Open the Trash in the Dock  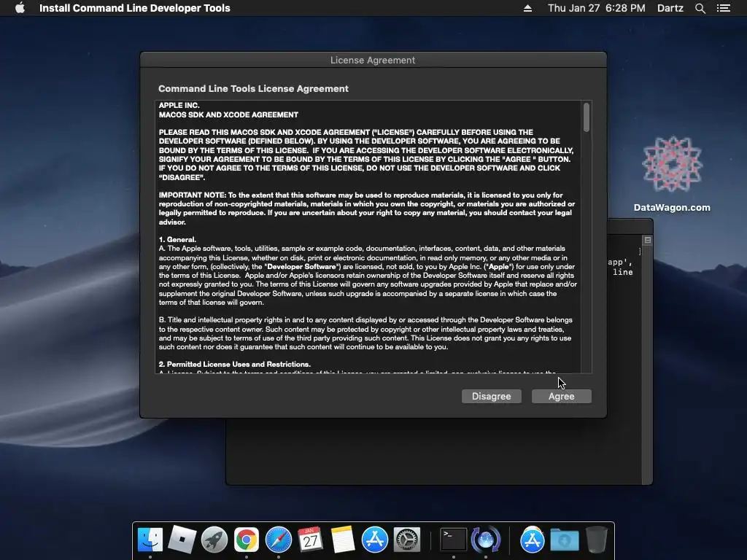pos(596,540)
